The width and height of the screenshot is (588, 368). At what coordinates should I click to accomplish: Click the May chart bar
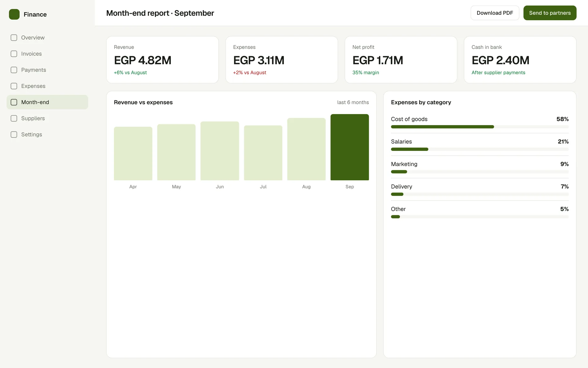[176, 152]
